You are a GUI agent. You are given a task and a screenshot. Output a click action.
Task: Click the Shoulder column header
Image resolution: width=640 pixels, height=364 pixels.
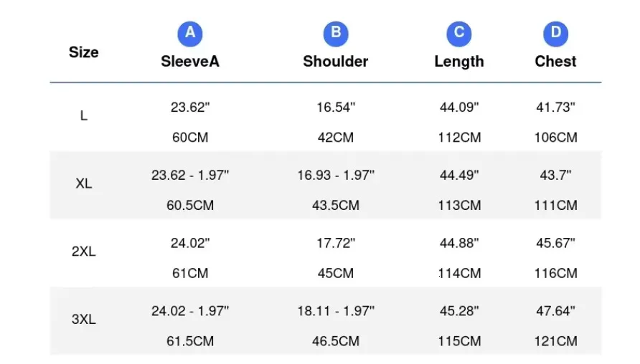(336, 62)
